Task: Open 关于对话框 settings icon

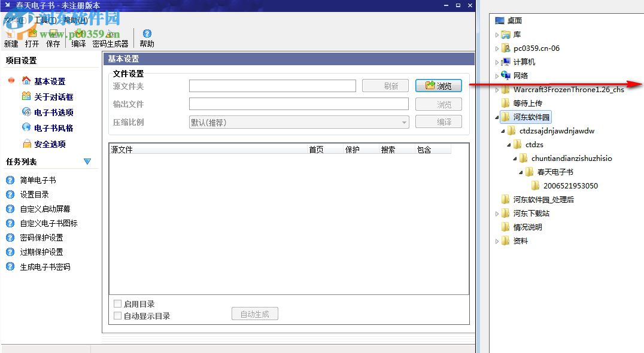Action: (26, 96)
